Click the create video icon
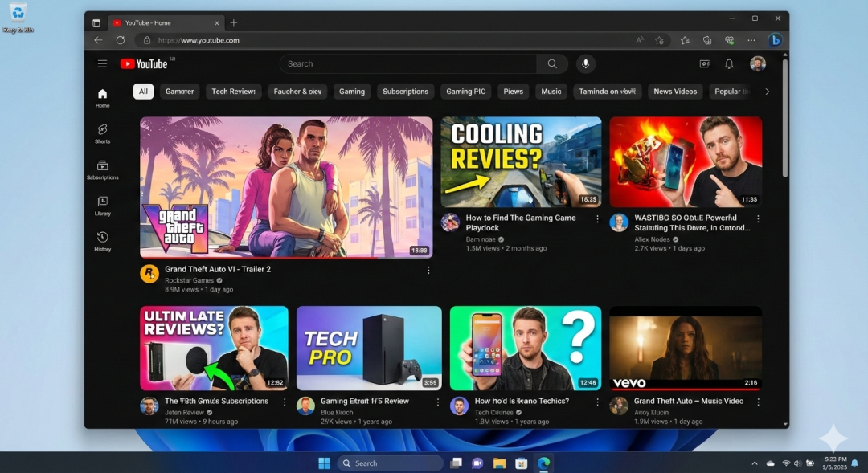 [705, 64]
